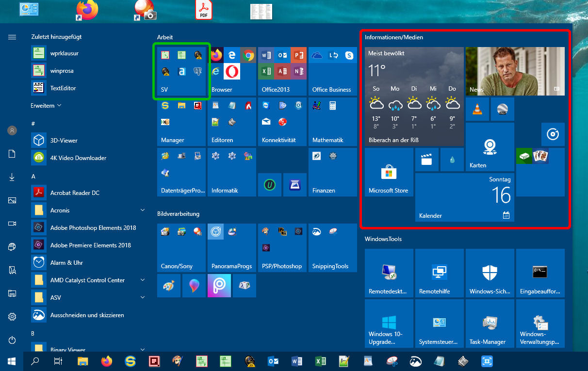Viewport: 588px width, 371px height.
Task: Toggle the hamburger menu at top left
Action: point(12,37)
